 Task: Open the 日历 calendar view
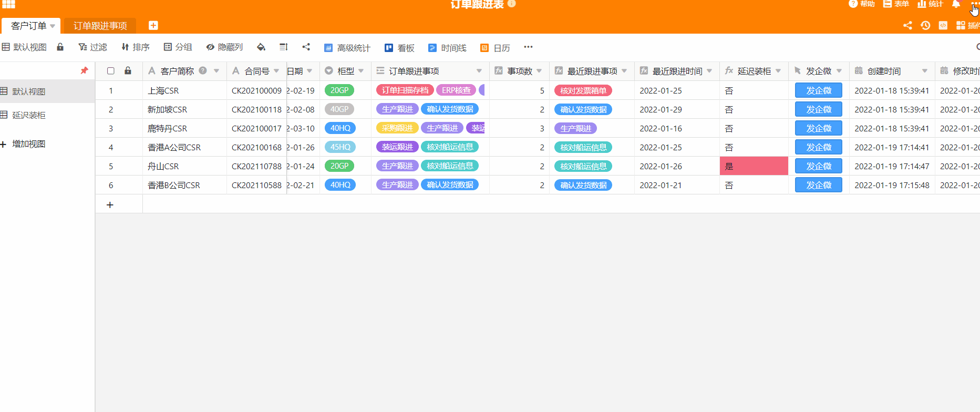coord(496,48)
